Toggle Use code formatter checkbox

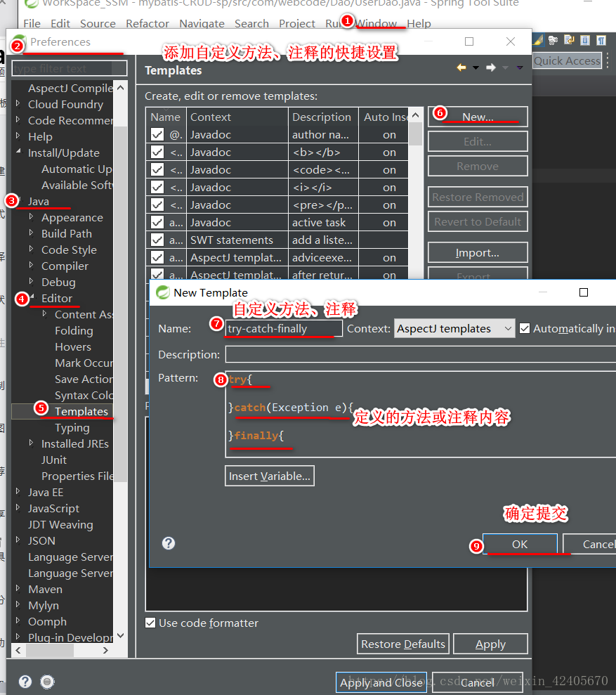pyautogui.click(x=151, y=623)
